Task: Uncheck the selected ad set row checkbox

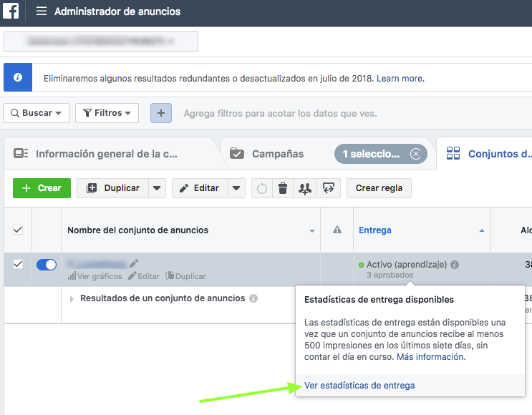Action: pyautogui.click(x=18, y=264)
